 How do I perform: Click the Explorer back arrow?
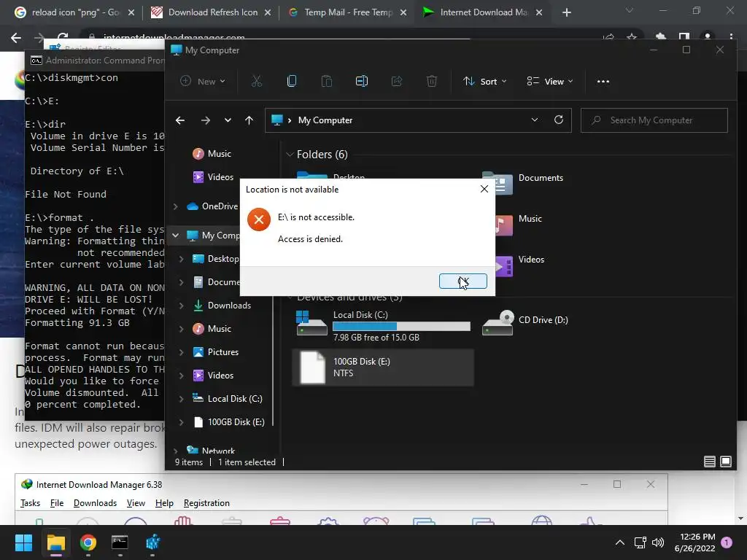(180, 120)
